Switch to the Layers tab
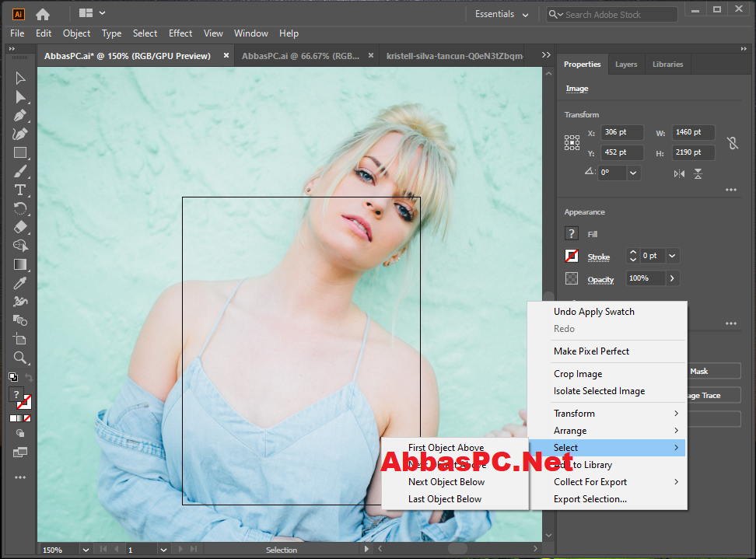Screen dimensions: 756x559 (x=626, y=64)
